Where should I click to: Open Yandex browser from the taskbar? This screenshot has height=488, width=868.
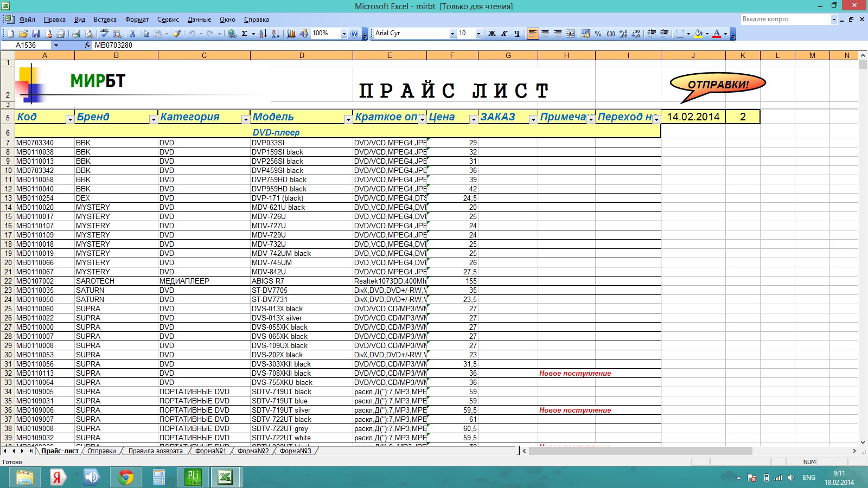click(58, 477)
